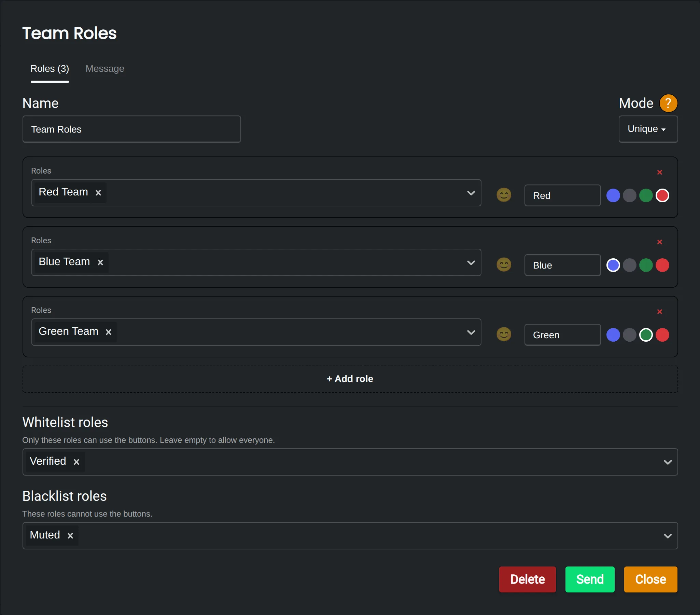Switch to the Roles (3) tab

click(x=50, y=69)
